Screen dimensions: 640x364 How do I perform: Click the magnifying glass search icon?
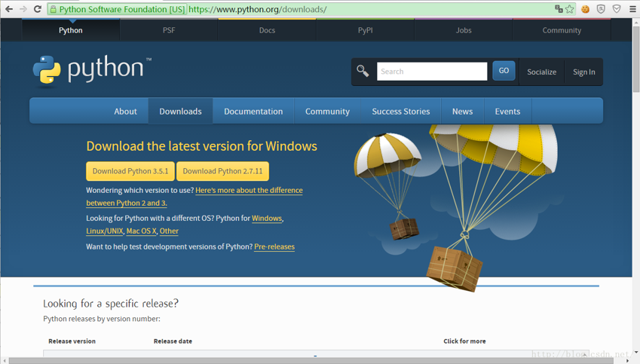coord(363,71)
